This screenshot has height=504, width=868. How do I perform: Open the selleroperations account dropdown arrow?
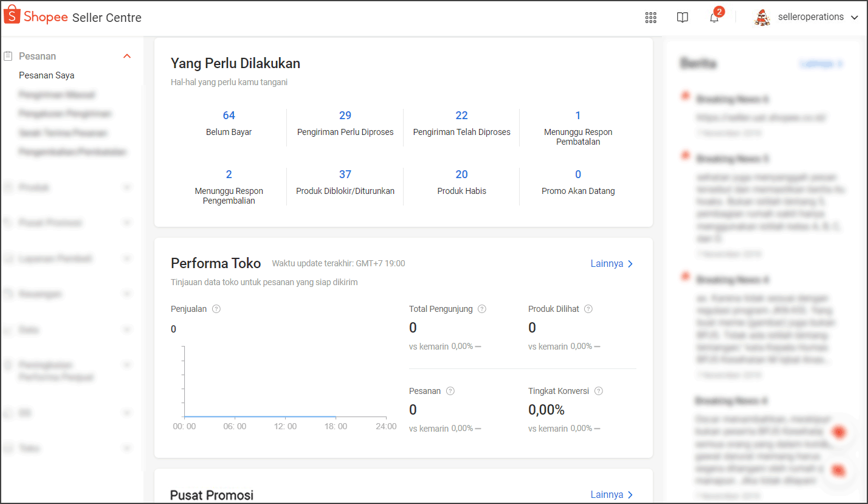click(855, 18)
